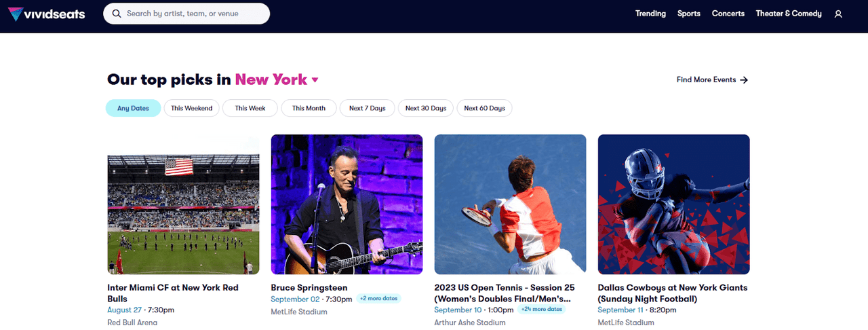The image size is (868, 330).
Task: Select the This Month filter
Action: [x=309, y=108]
